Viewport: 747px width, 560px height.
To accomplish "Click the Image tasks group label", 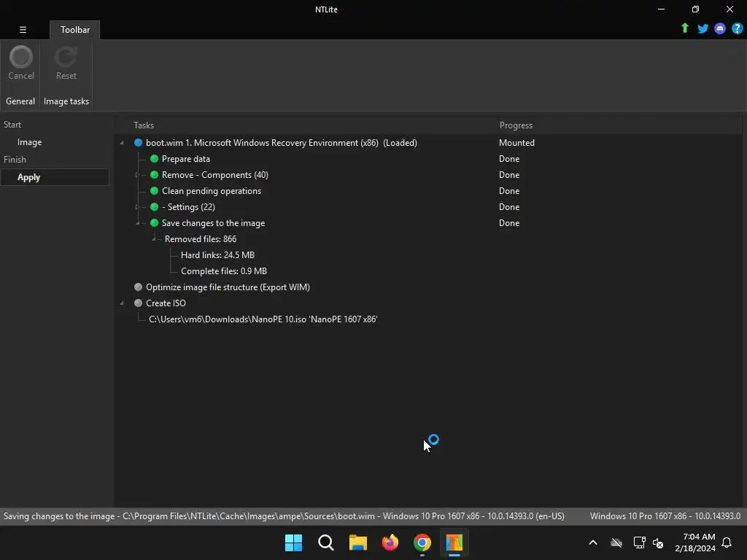I will 66,101.
